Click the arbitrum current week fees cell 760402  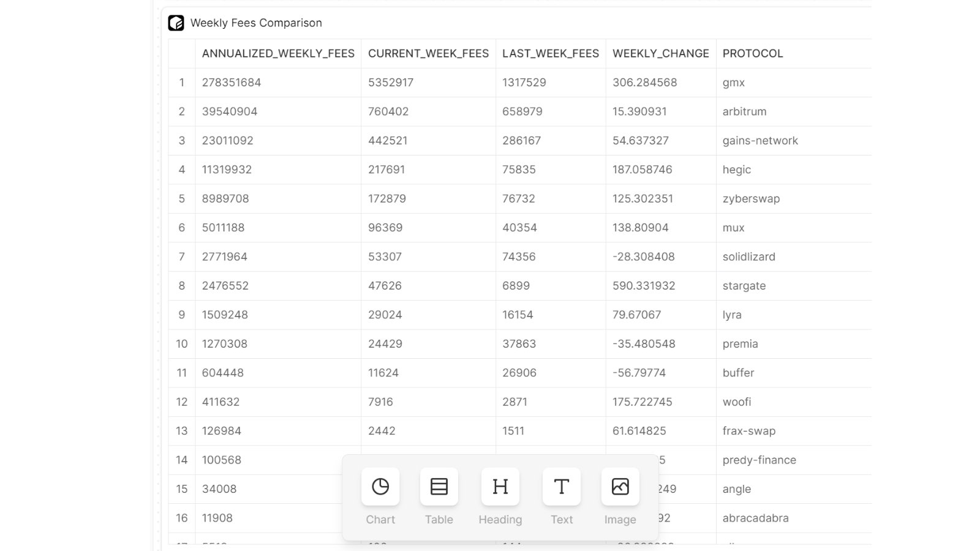[x=388, y=112]
